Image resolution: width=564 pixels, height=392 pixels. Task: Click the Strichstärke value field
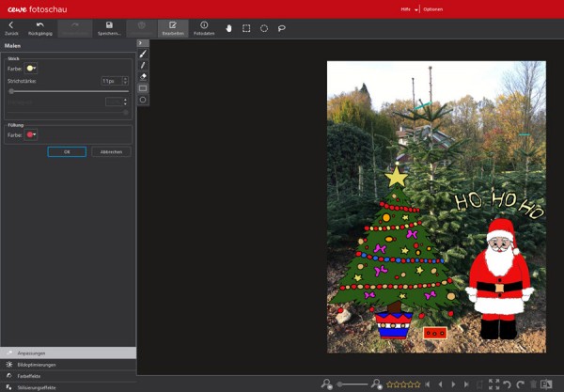click(x=112, y=81)
